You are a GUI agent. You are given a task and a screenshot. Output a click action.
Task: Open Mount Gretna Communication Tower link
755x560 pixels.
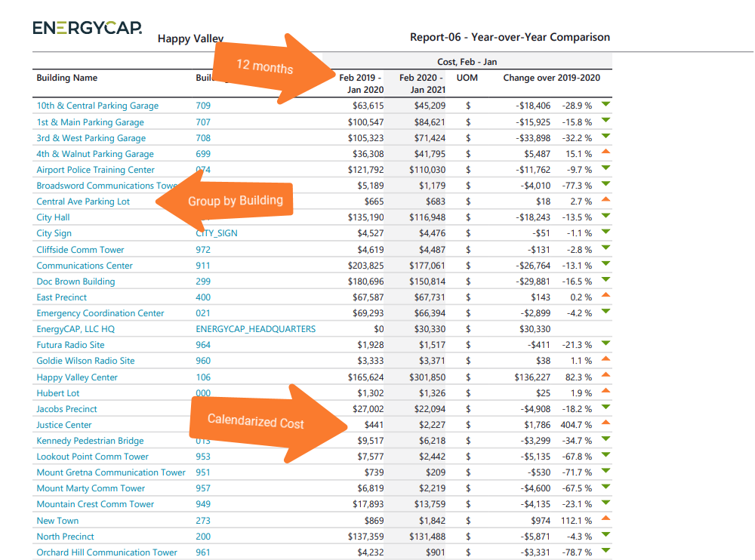pyautogui.click(x=111, y=472)
